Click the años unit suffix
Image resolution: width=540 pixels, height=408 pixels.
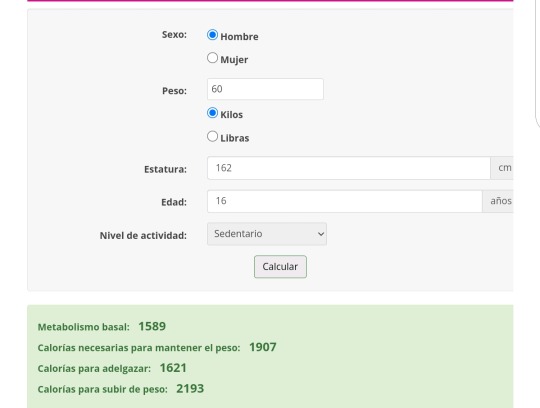(x=498, y=201)
